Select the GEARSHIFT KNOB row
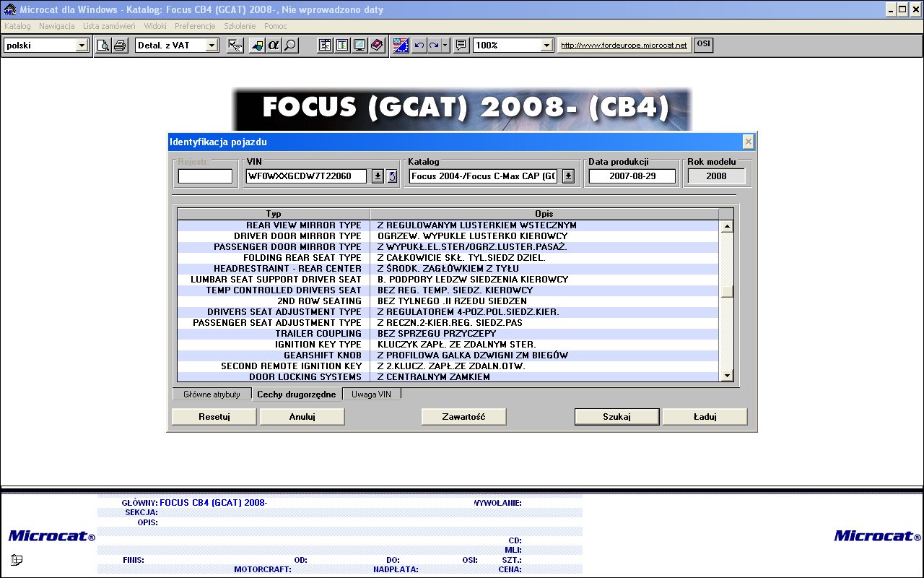The height and width of the screenshot is (578, 924). [449, 355]
